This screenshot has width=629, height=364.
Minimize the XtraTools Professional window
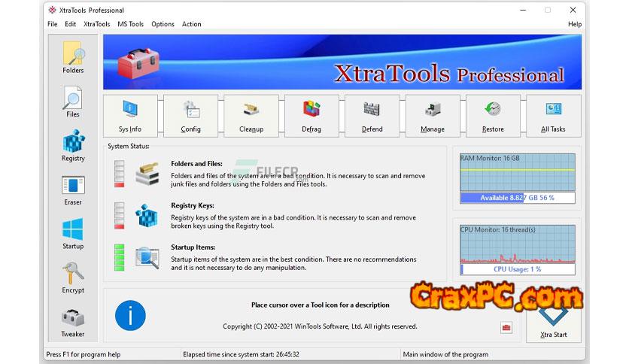(523, 10)
